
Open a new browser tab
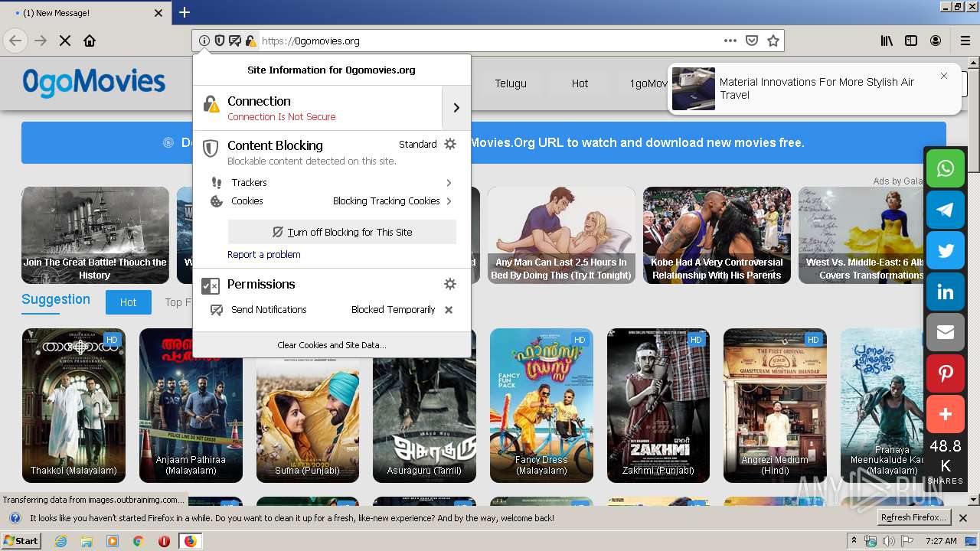(x=185, y=12)
